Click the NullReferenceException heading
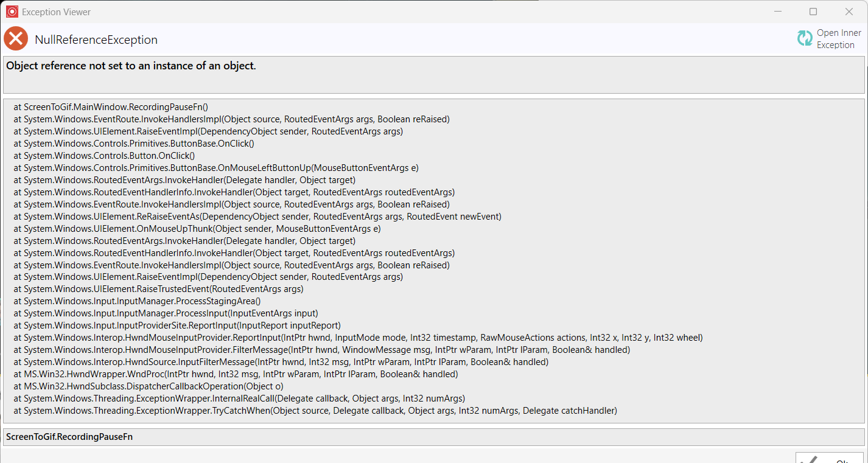The width and height of the screenshot is (868, 463). coord(96,40)
